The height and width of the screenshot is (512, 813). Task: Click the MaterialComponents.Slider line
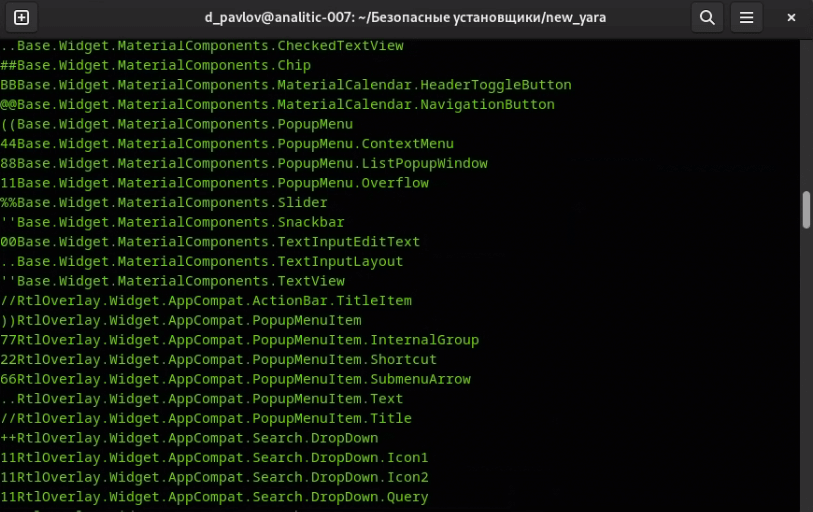(x=164, y=202)
